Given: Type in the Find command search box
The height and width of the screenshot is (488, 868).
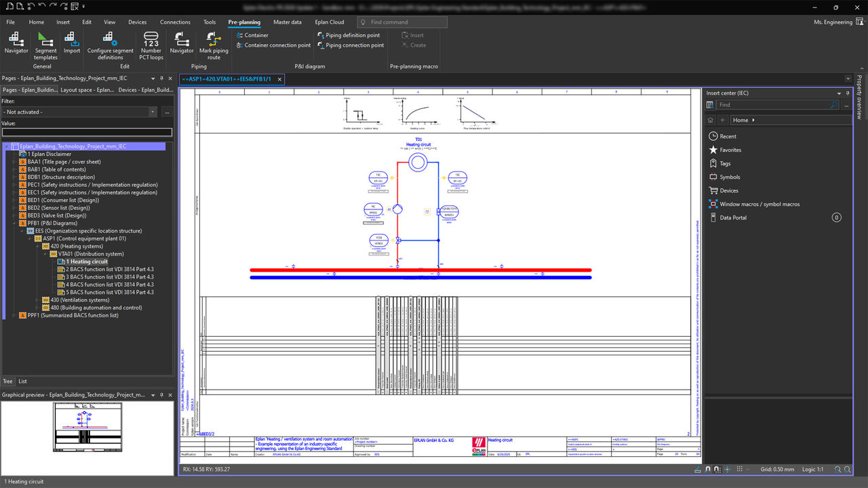Looking at the screenshot, I should (401, 22).
